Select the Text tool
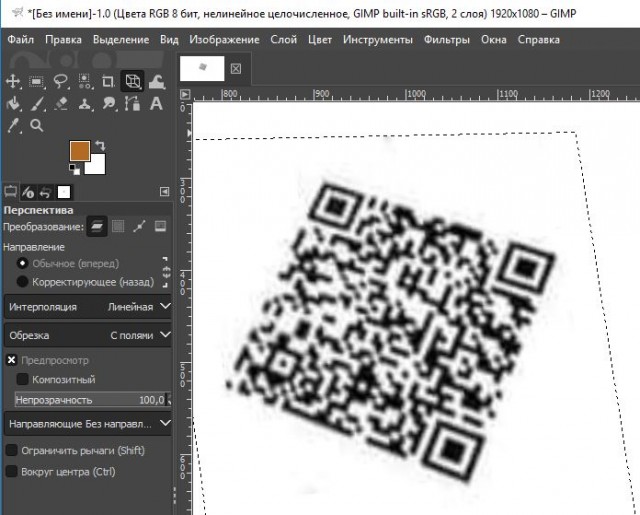640x515 pixels. 156,104
